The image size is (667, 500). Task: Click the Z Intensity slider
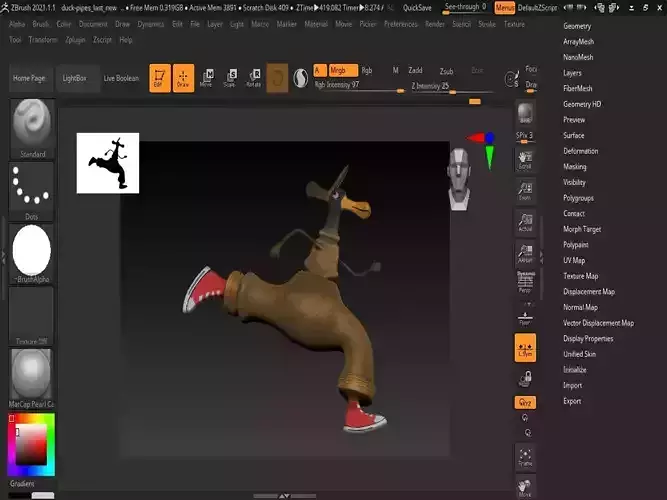(x=452, y=87)
